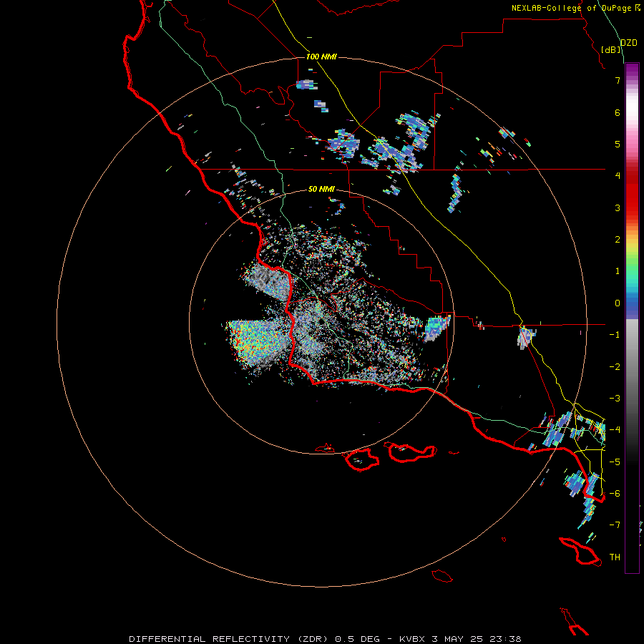This screenshot has width=644, height=644.
Task: Click the -3 scale label
Action: click(615, 399)
